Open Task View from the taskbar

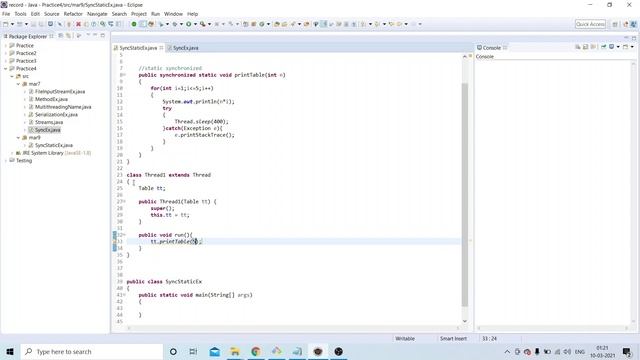tap(193, 351)
